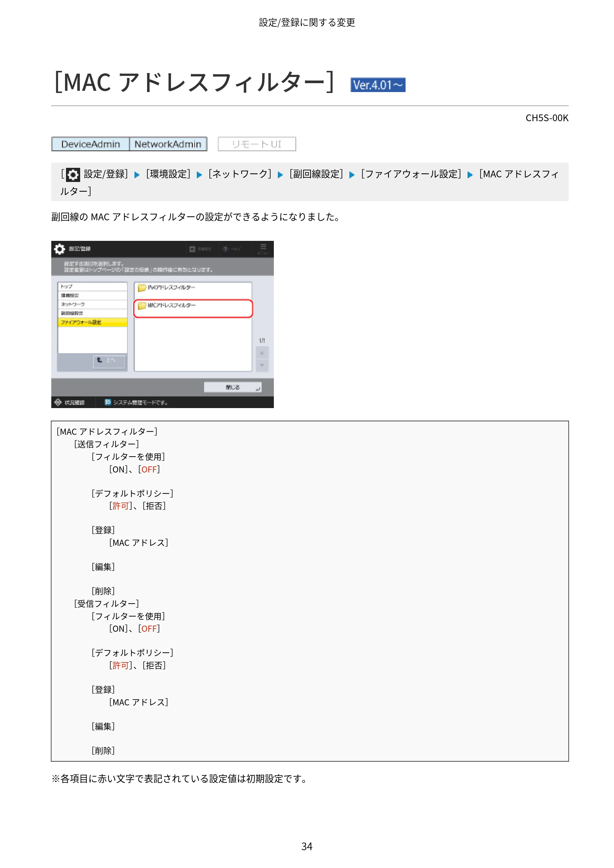Select ネットワーク in the left list

tap(92, 304)
